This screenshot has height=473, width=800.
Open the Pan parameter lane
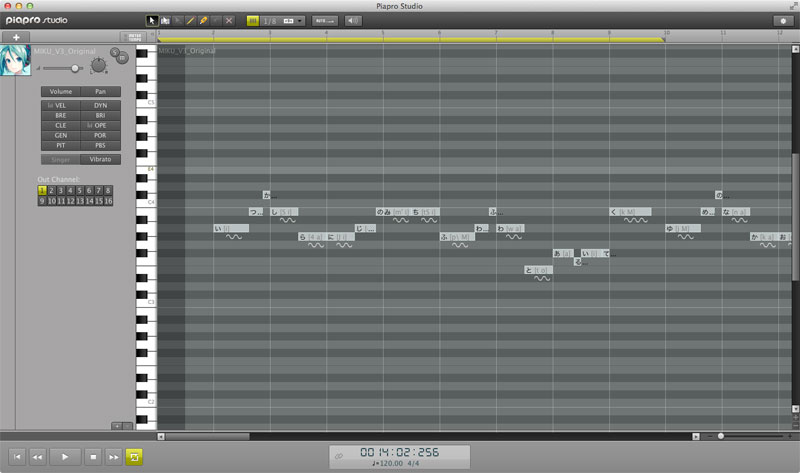(101, 91)
